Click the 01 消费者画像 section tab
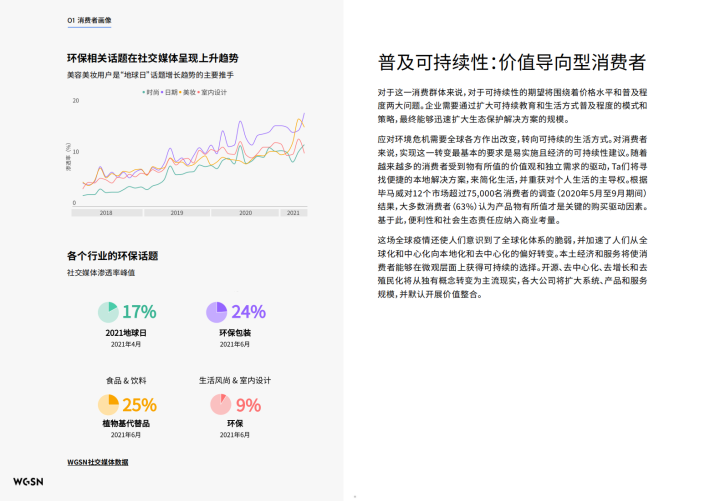710x501 pixels. point(88,19)
